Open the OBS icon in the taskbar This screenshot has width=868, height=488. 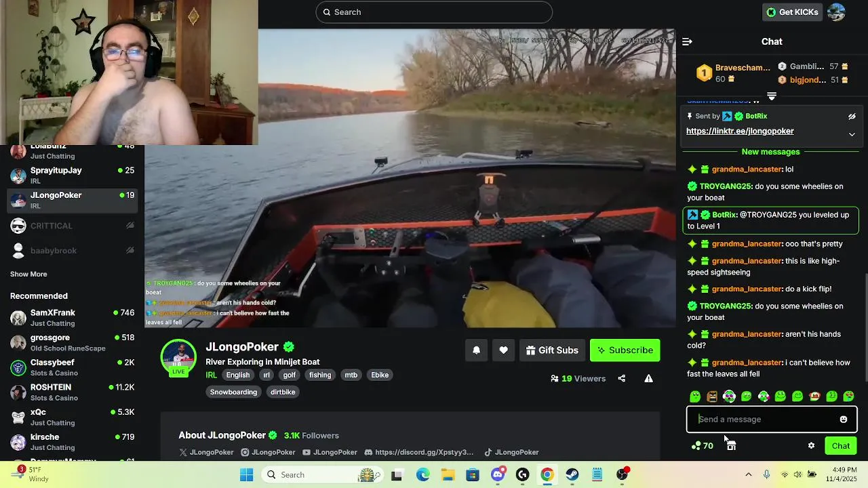click(x=622, y=474)
